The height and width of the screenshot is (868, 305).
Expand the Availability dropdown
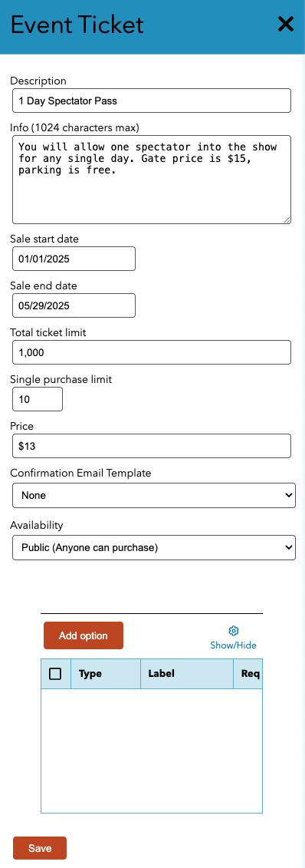point(154,547)
